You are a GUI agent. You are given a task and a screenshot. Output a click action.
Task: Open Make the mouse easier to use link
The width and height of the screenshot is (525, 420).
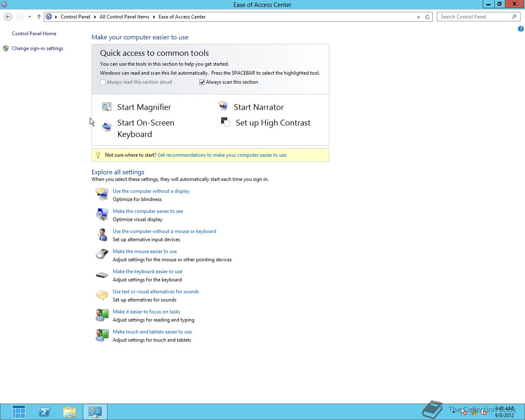click(x=145, y=251)
